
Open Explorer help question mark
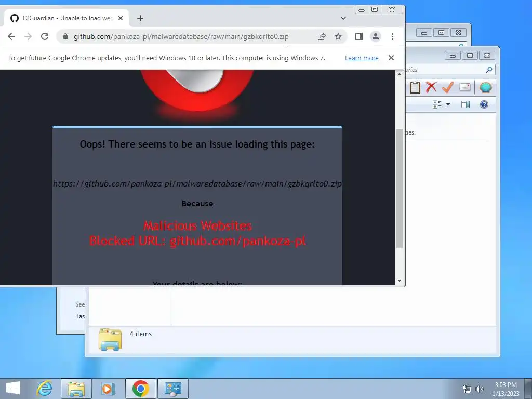tap(484, 104)
